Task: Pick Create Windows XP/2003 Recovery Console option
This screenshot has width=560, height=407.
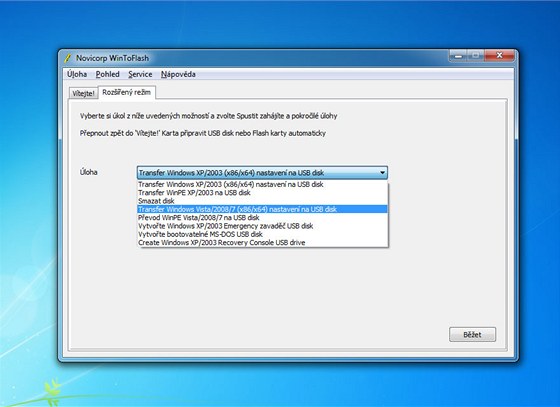Action: coord(262,242)
